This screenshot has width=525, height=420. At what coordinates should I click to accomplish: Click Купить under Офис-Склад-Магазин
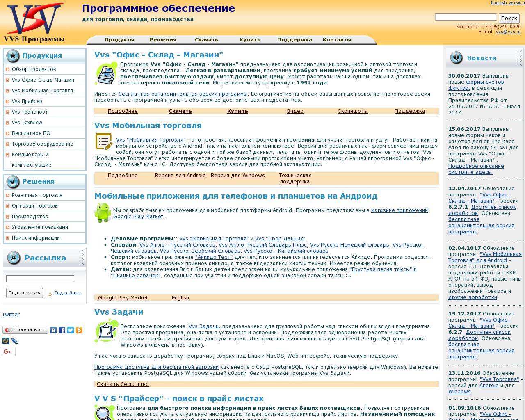tap(237, 111)
